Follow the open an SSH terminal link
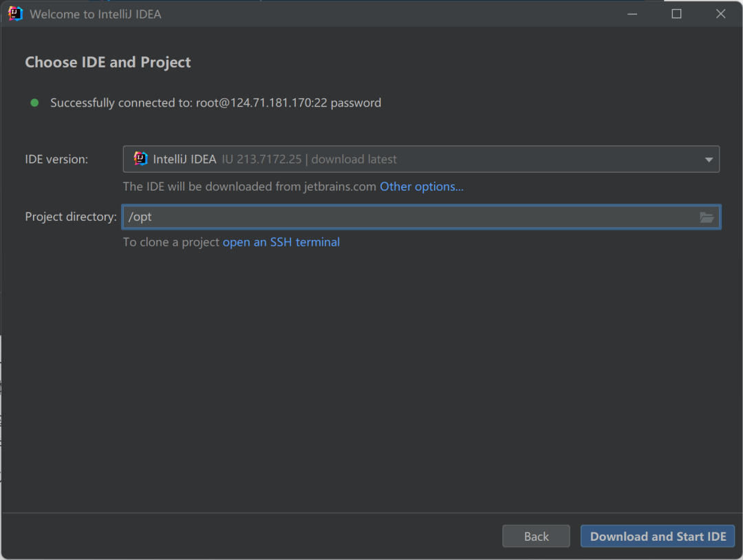This screenshot has width=743, height=560. click(281, 242)
